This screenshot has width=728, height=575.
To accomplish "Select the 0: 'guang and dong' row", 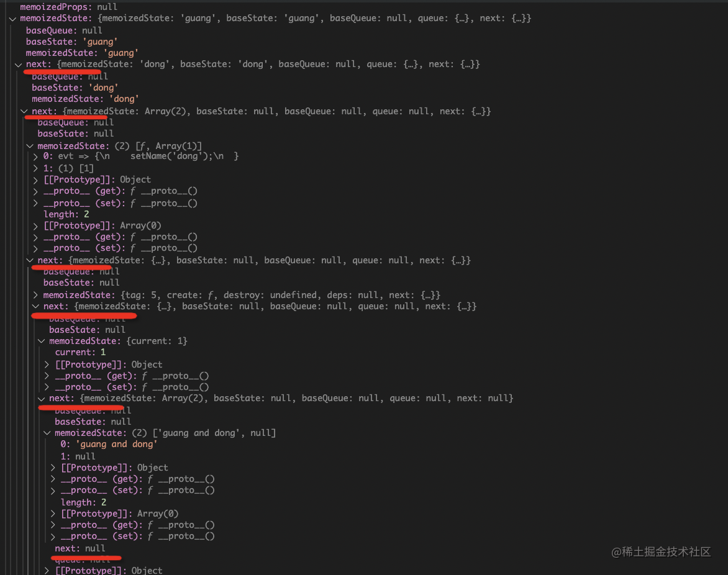I will click(x=109, y=444).
